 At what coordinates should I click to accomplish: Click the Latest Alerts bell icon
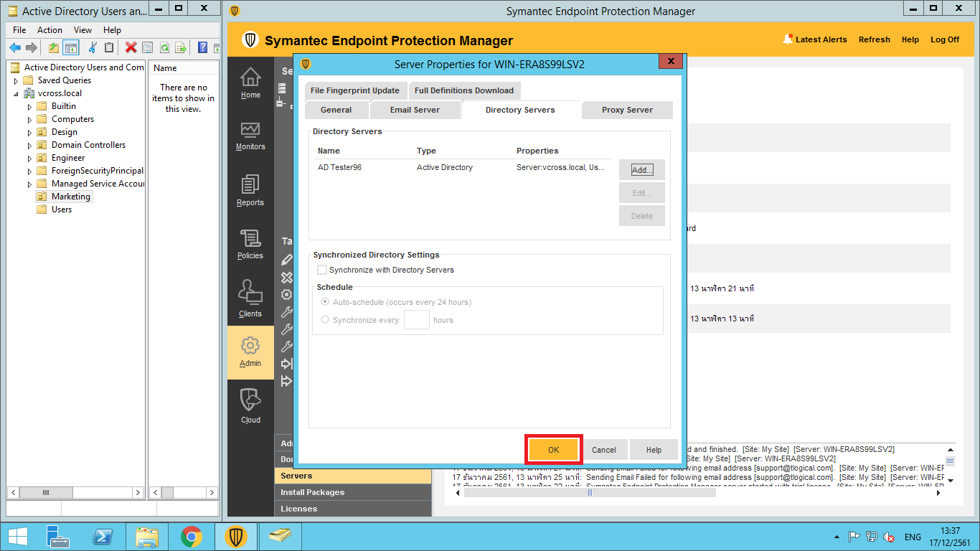click(788, 39)
